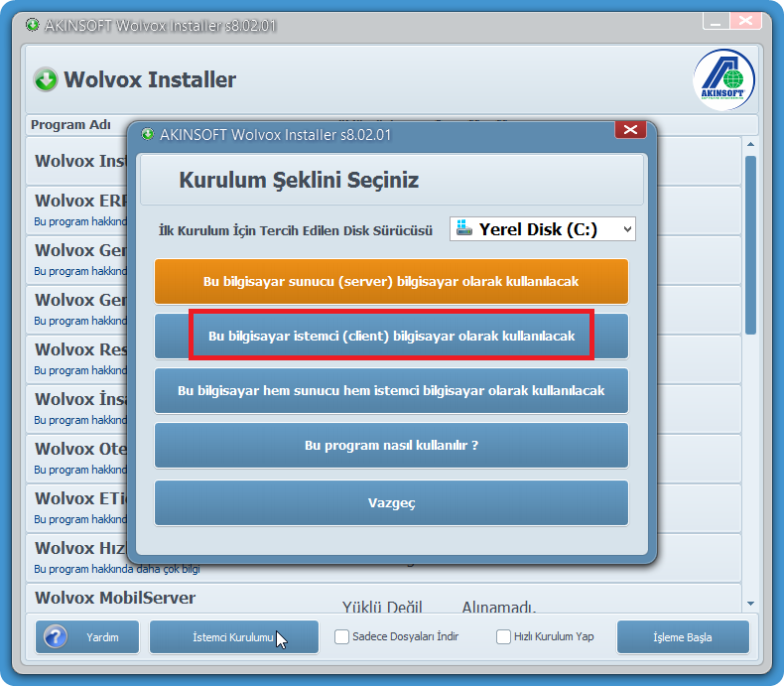Click the drive icon in disk dropdown
This screenshot has width=784, height=686.
(464, 227)
